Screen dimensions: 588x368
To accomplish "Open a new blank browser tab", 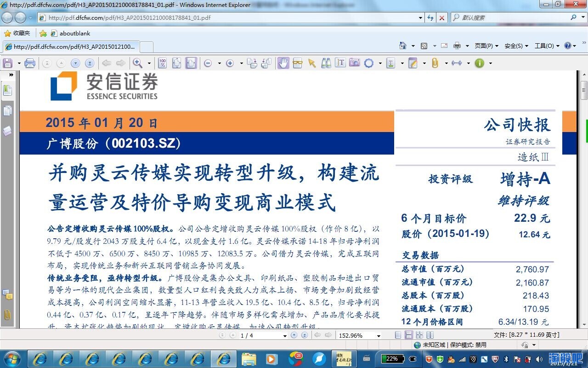I will (x=146, y=47).
